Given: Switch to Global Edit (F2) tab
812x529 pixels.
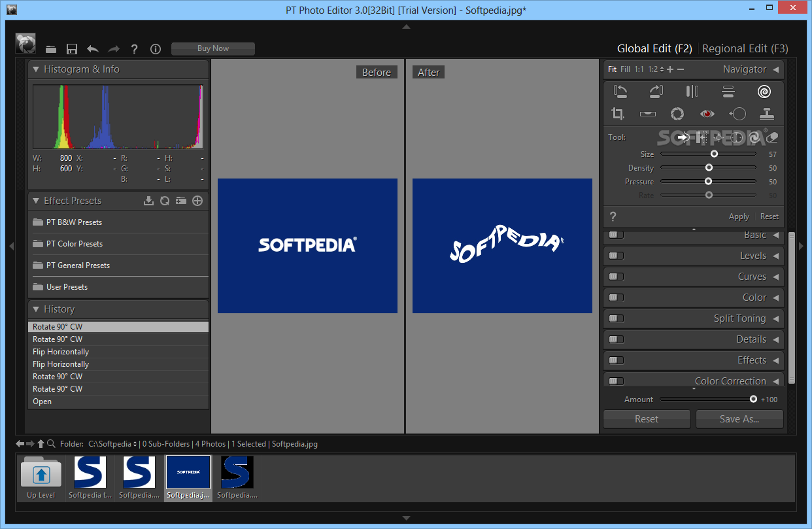Looking at the screenshot, I should tap(654, 48).
